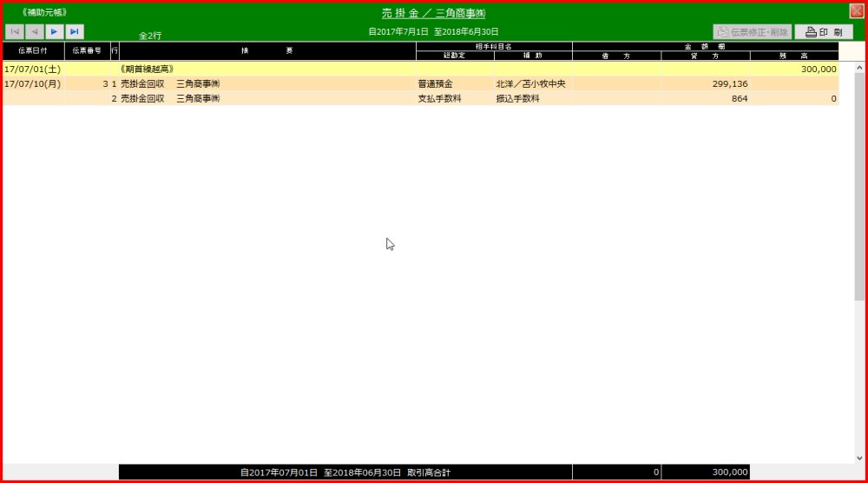Jump to the first record using navigation arrow

[x=15, y=32]
